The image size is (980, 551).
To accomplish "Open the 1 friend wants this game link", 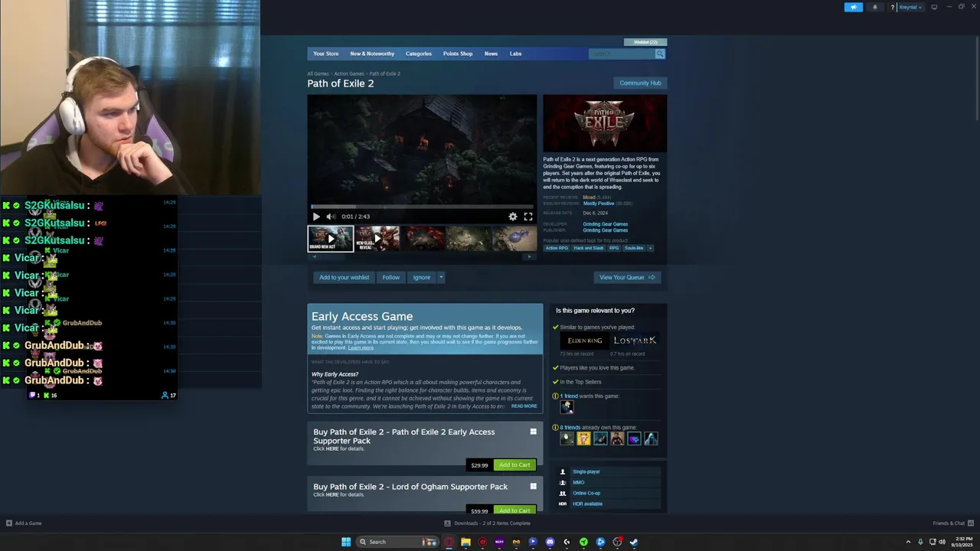I will coord(569,396).
